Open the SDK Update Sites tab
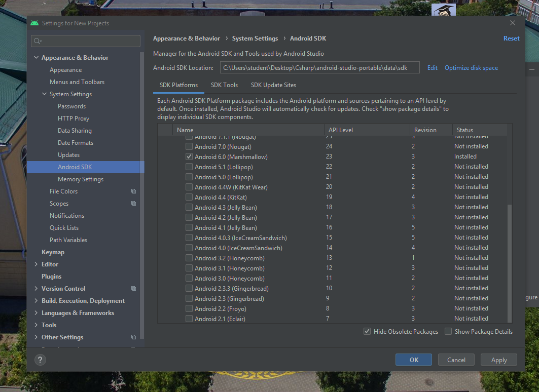Screen dimensions: 539x392 [x=273, y=85]
